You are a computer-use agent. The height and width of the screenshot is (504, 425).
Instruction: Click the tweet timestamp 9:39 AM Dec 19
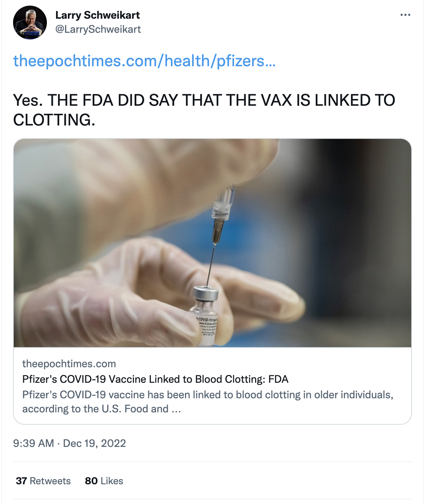coord(69,444)
